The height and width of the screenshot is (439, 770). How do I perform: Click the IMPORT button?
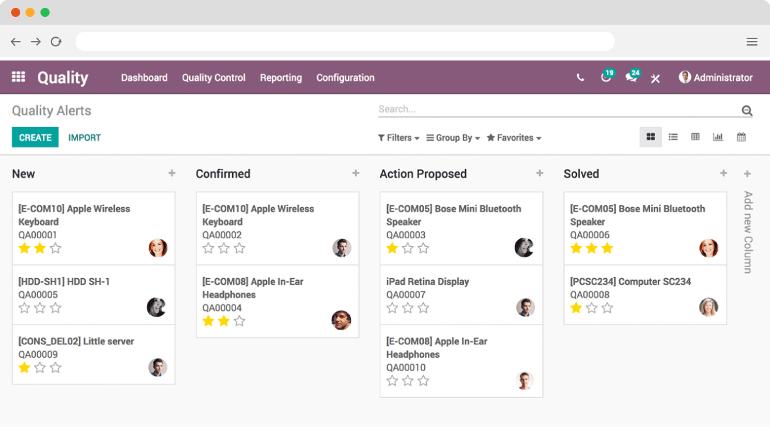point(84,138)
